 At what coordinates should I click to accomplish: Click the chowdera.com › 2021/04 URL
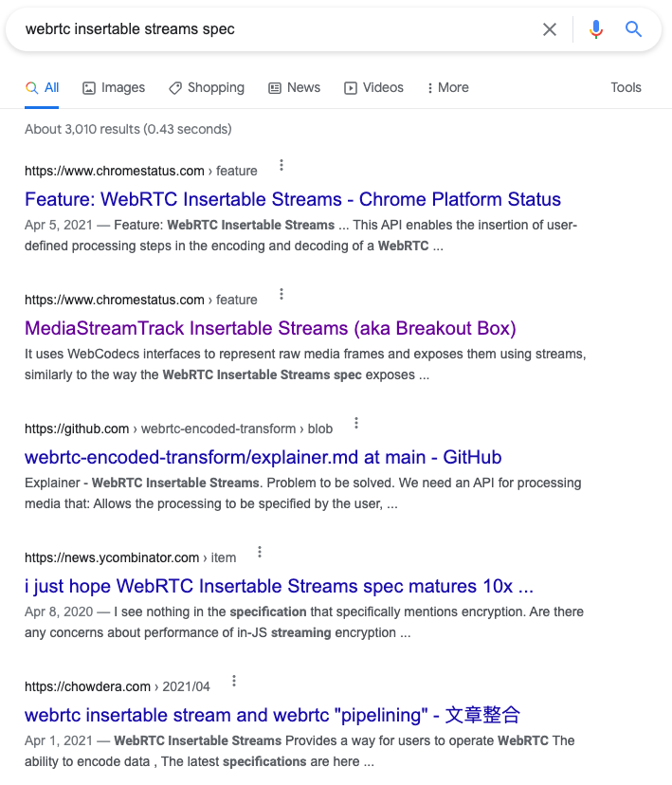tap(118, 686)
